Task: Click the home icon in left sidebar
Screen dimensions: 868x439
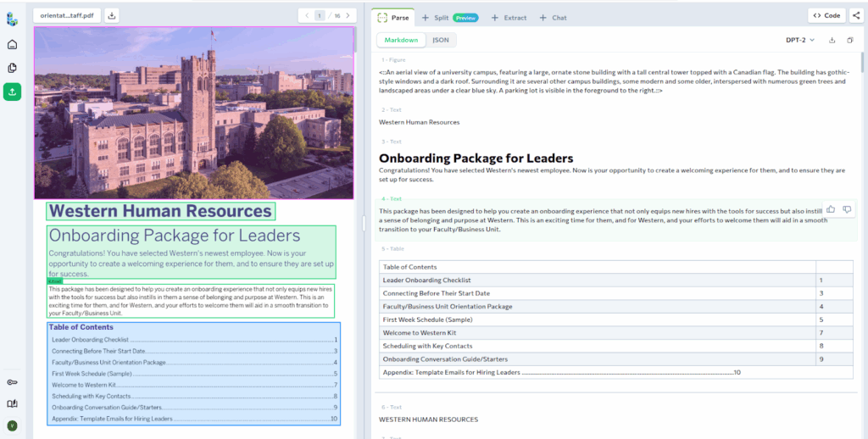Action: pos(12,45)
